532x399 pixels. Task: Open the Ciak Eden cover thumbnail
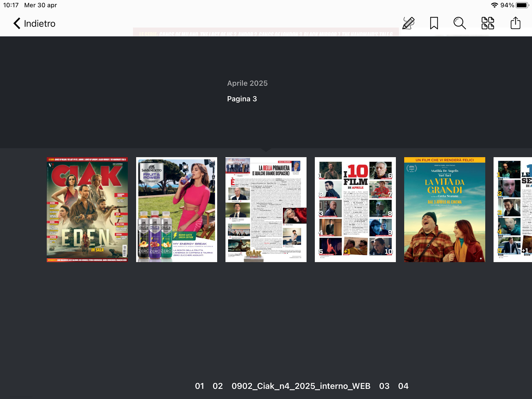click(87, 210)
